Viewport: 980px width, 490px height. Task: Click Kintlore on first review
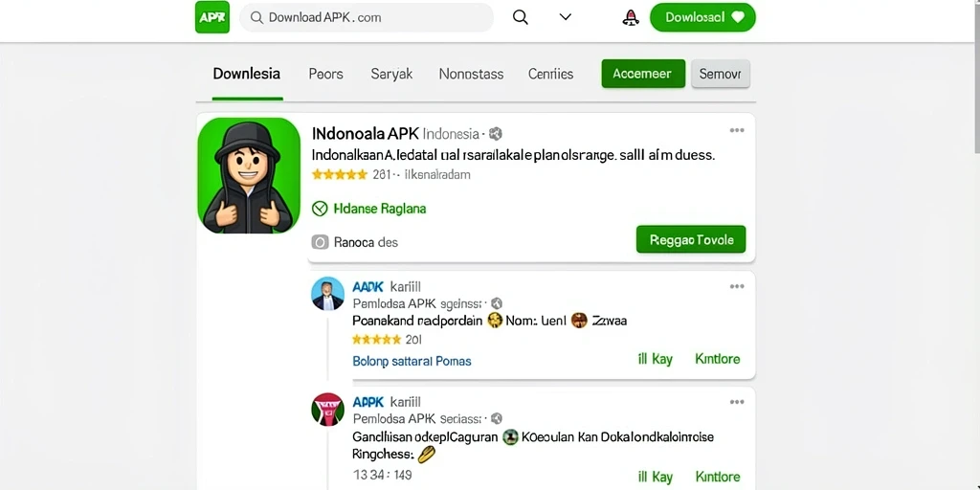718,360
